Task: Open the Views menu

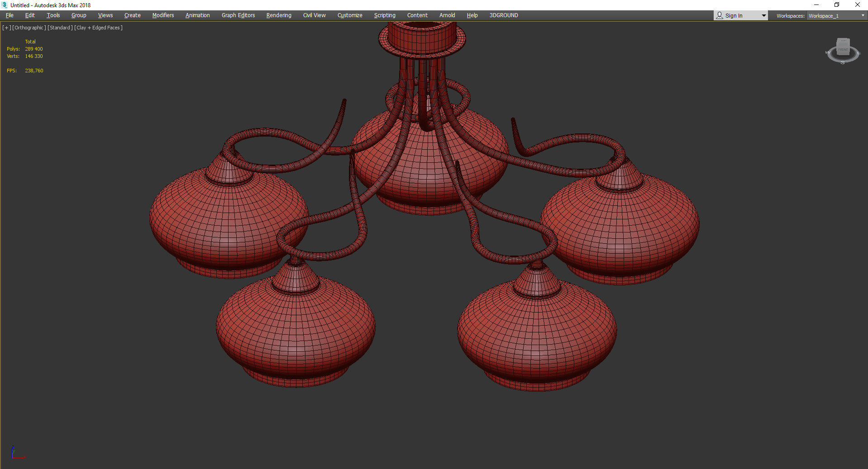Action: click(x=105, y=15)
